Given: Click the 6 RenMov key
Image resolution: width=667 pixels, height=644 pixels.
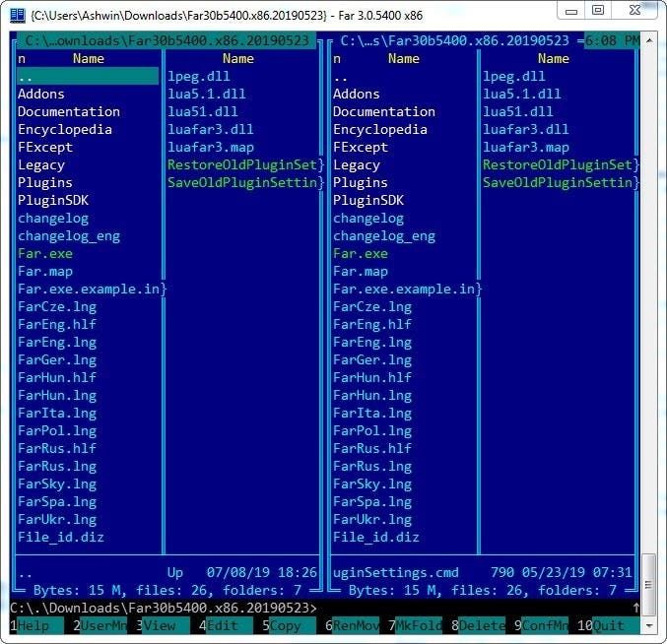Looking at the screenshot, I should [x=352, y=625].
